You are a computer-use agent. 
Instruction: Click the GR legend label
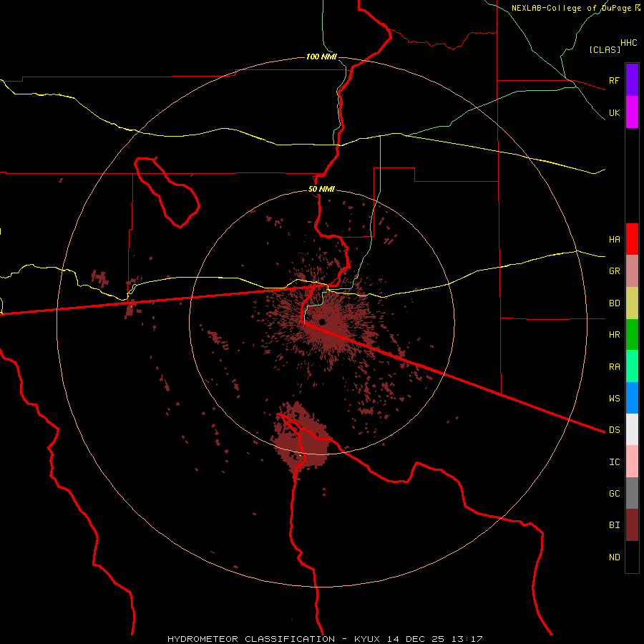614,270
